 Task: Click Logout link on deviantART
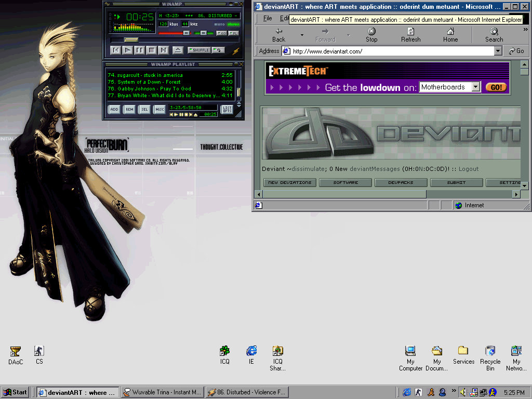coord(469,169)
